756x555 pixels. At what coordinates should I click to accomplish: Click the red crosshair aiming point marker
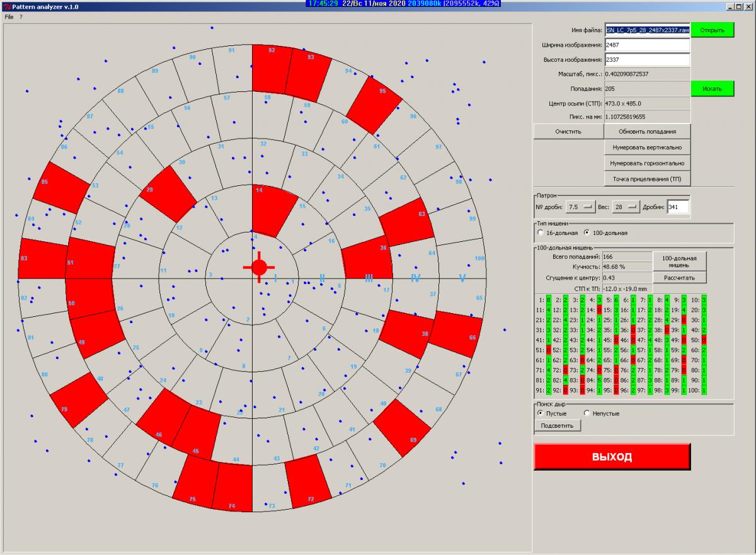259,267
